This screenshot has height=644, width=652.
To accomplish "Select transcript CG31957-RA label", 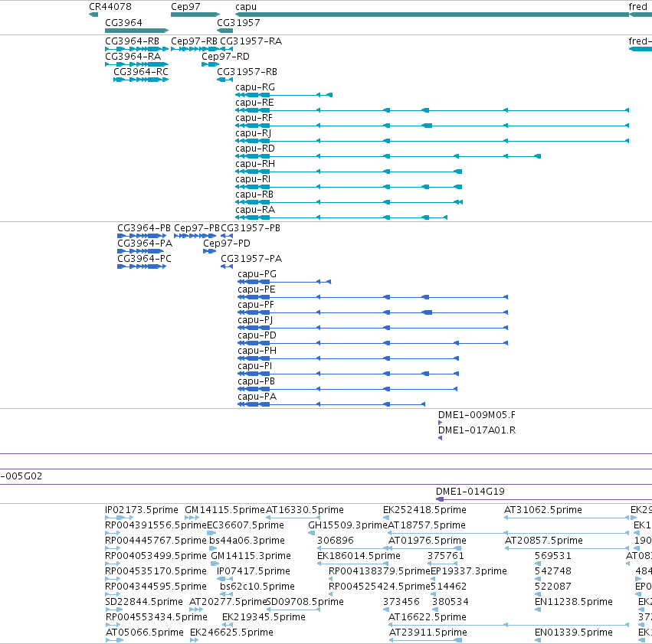I will 251,41.
